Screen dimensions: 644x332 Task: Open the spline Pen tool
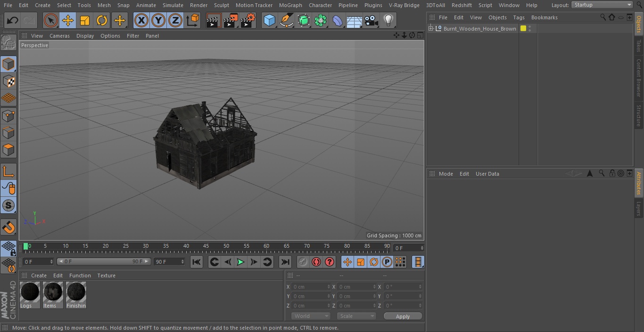click(x=286, y=20)
